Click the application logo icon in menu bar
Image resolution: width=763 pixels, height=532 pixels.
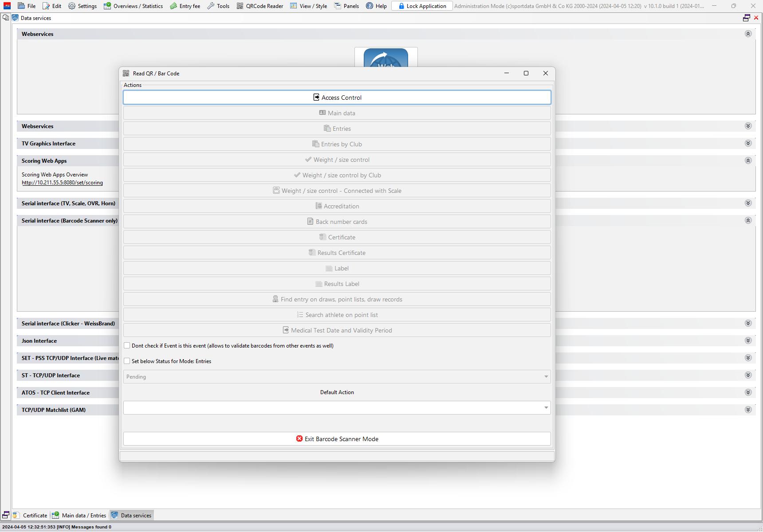[x=7, y=6]
